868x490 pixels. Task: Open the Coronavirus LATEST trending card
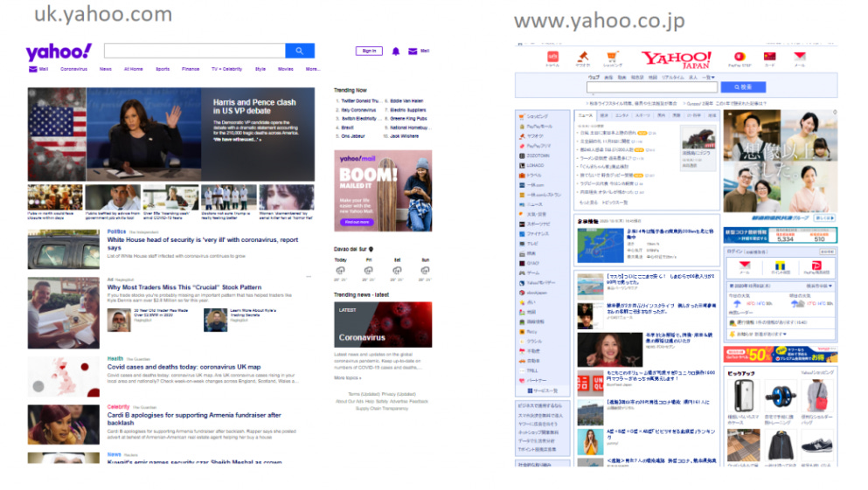[383, 325]
